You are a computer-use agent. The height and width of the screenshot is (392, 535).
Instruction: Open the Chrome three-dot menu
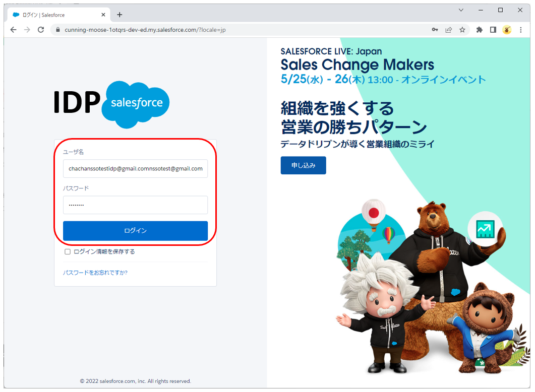[x=520, y=30]
